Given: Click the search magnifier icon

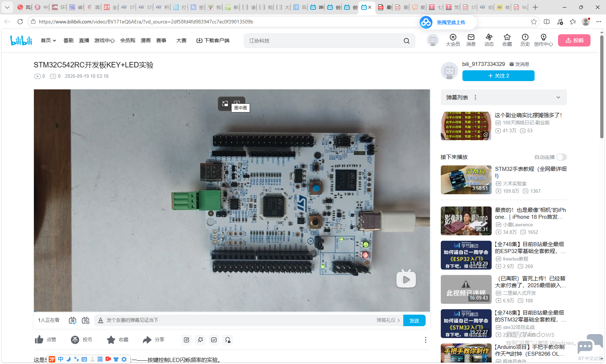Looking at the screenshot, I should coord(407,41).
